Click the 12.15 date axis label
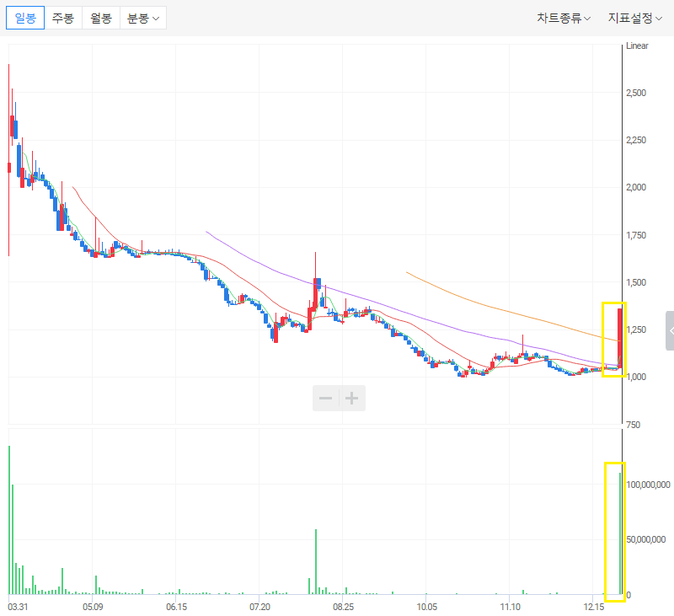The image size is (674, 616). point(594,607)
